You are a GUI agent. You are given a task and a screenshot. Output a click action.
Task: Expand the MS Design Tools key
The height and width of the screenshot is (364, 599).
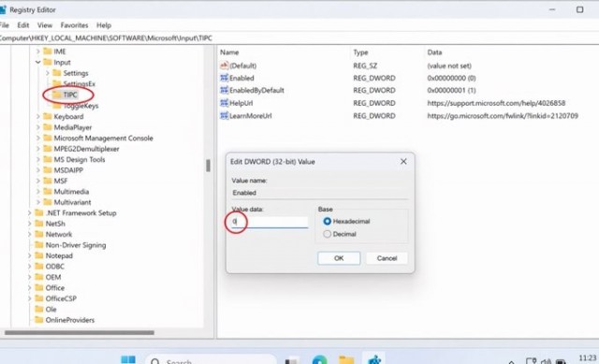pos(37,159)
